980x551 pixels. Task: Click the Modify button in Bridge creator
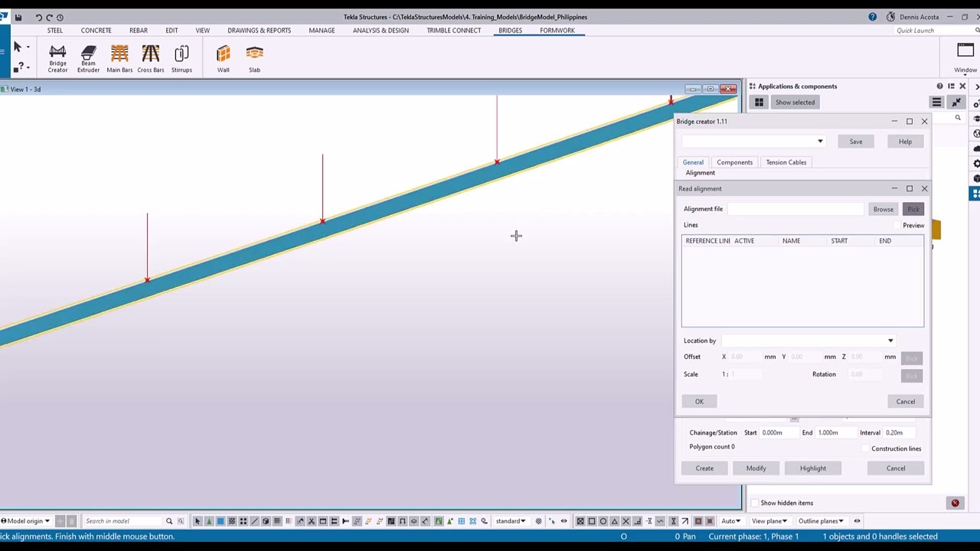click(756, 468)
